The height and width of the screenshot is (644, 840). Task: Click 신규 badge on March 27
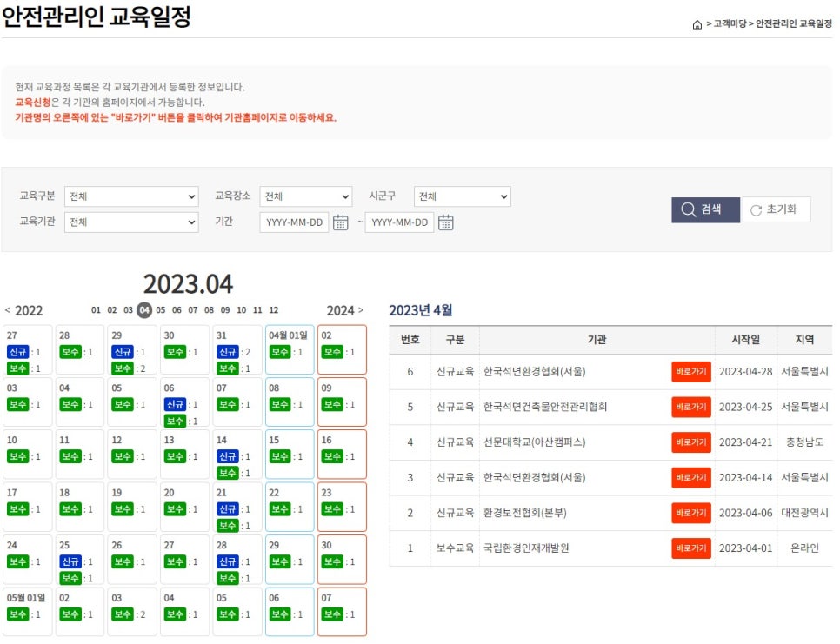click(x=17, y=352)
